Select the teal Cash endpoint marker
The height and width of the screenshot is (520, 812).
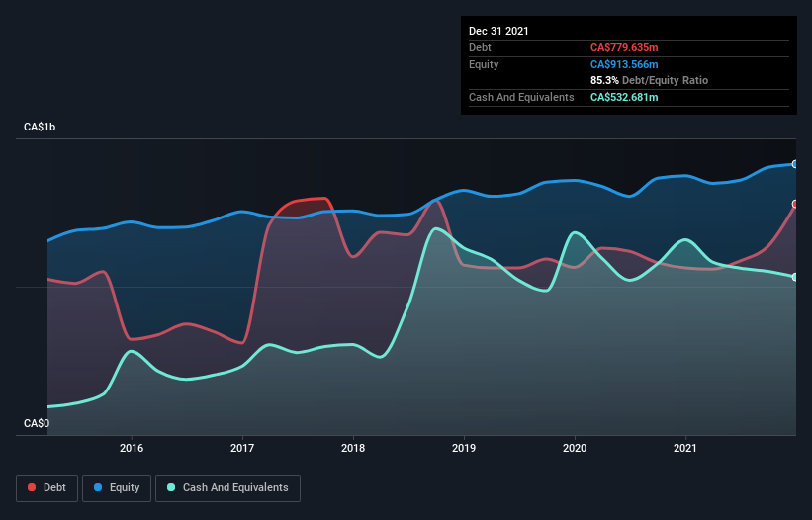tap(795, 278)
